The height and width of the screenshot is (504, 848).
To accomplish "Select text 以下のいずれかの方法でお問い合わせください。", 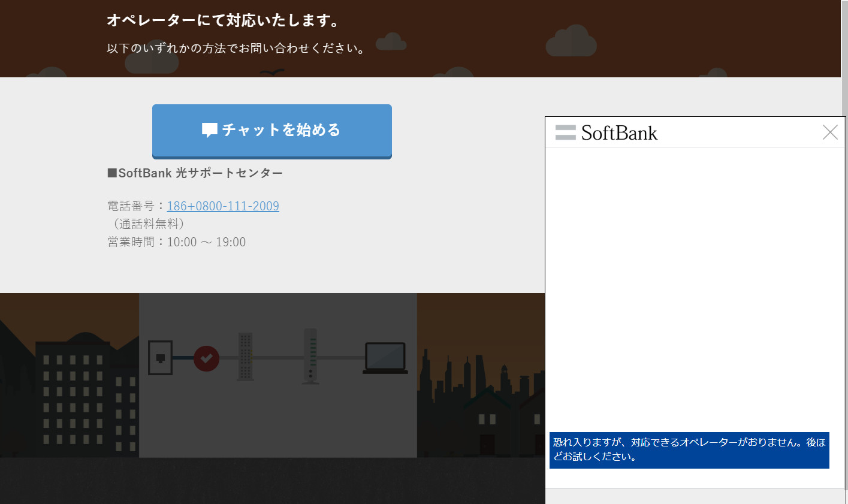I will coord(237,49).
